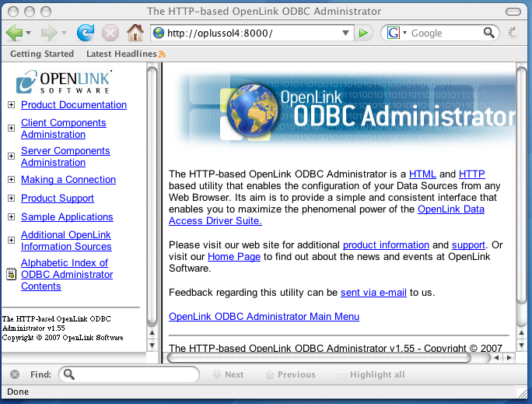The height and width of the screenshot is (404, 532).
Task: Expand the Product Documentation tree node
Action: pyautogui.click(x=11, y=105)
